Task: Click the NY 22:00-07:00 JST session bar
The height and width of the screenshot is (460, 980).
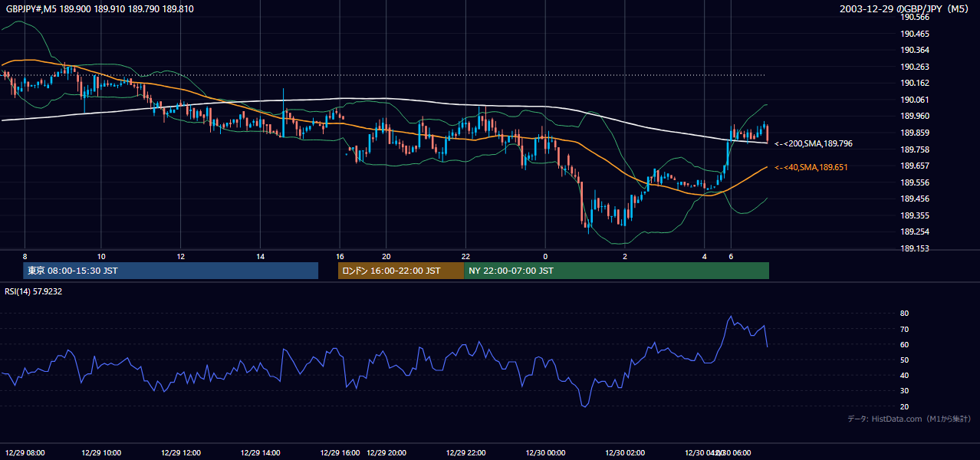Action: tap(617, 271)
